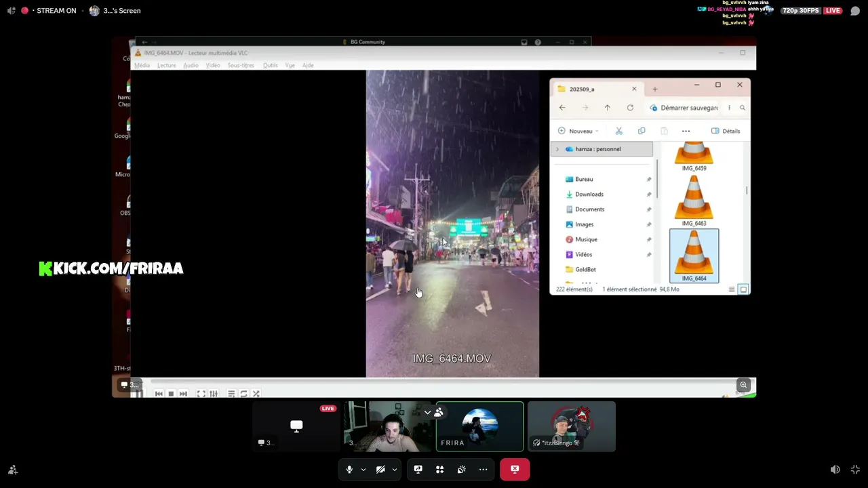Open VLC Lecture menu
Viewport: 868px width, 488px height.
tap(166, 65)
